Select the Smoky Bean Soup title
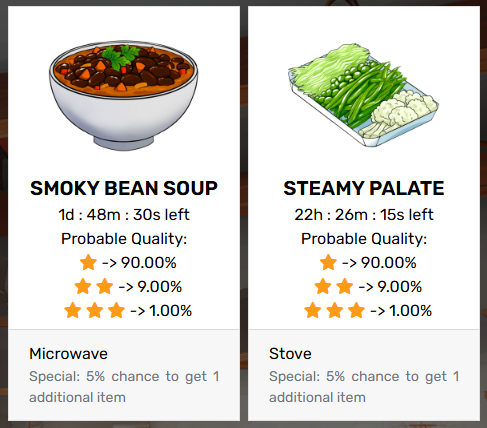The width and height of the screenshot is (487, 428). click(x=124, y=188)
